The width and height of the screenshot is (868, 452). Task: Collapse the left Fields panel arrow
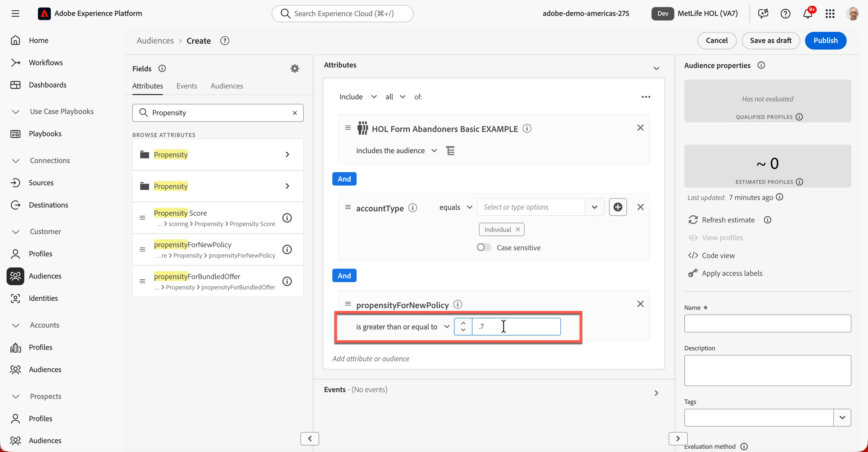coord(310,439)
